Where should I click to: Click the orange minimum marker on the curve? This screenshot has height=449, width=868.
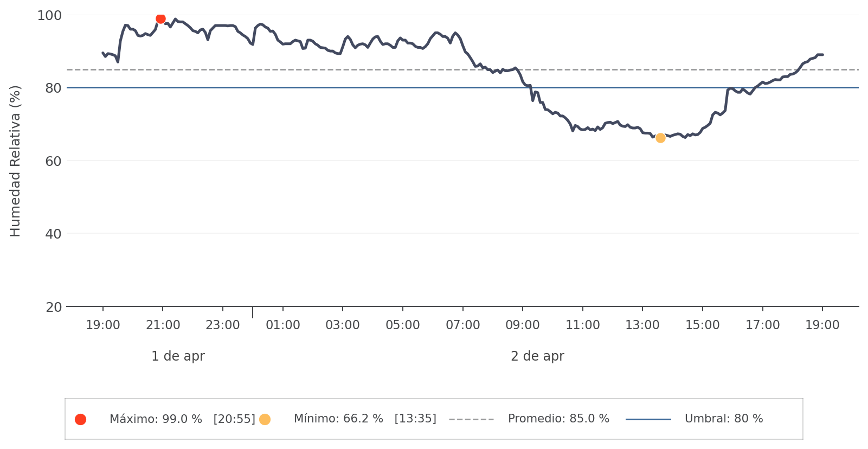[x=660, y=138]
